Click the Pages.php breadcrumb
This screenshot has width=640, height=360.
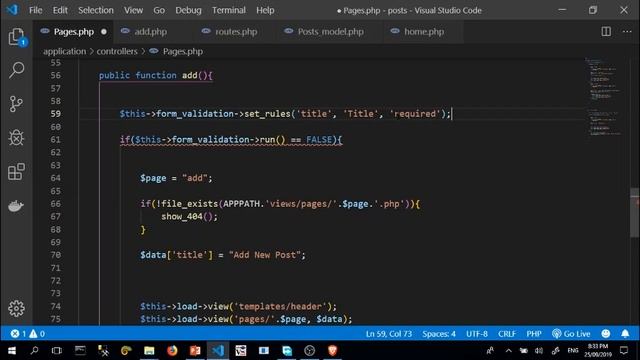click(182, 51)
